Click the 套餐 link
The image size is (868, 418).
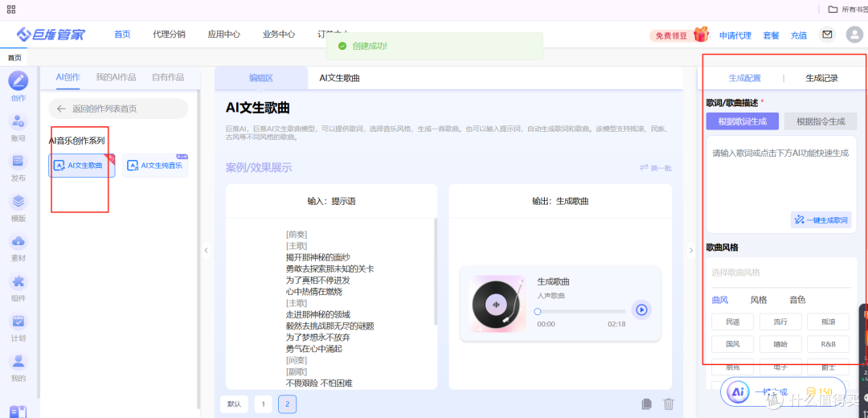point(771,35)
